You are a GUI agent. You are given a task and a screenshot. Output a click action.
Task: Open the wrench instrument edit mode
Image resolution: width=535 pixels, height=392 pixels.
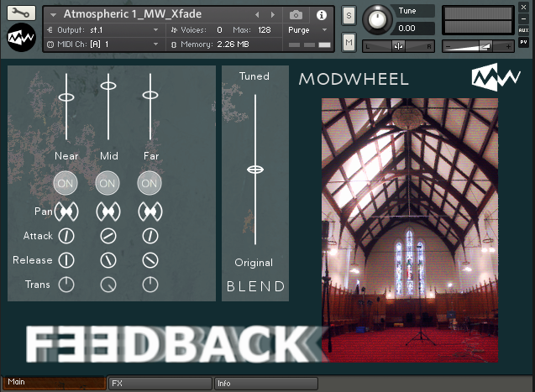[21, 13]
